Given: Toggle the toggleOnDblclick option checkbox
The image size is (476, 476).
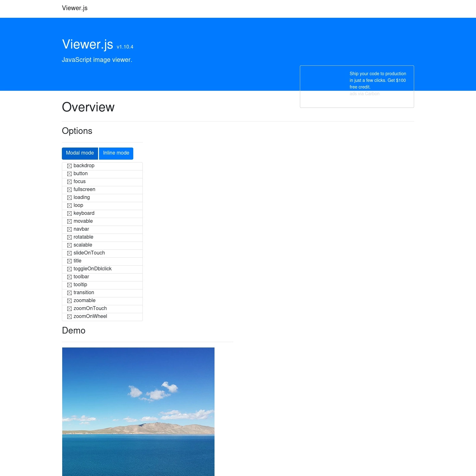Looking at the screenshot, I should tap(69, 269).
